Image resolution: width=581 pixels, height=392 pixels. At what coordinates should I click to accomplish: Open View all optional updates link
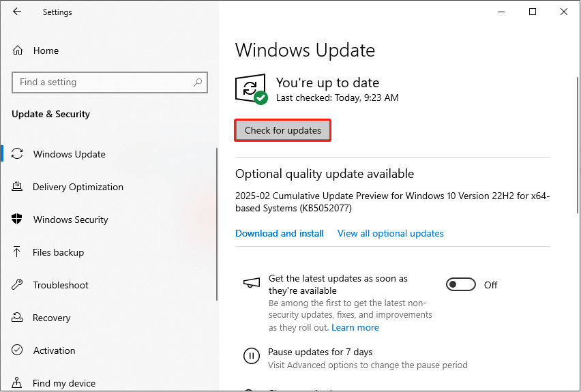(x=390, y=233)
